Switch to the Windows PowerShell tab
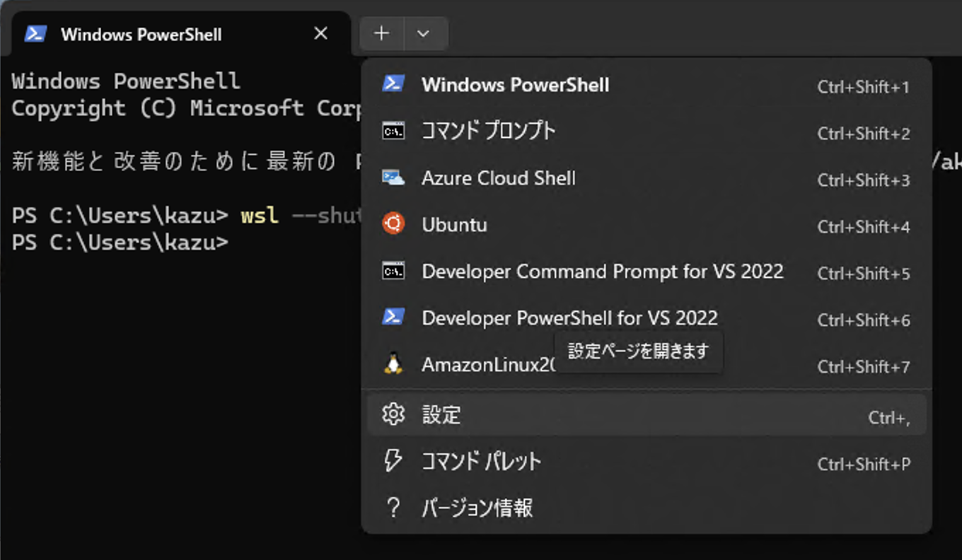Screen dimensions: 962x560 tap(141, 33)
